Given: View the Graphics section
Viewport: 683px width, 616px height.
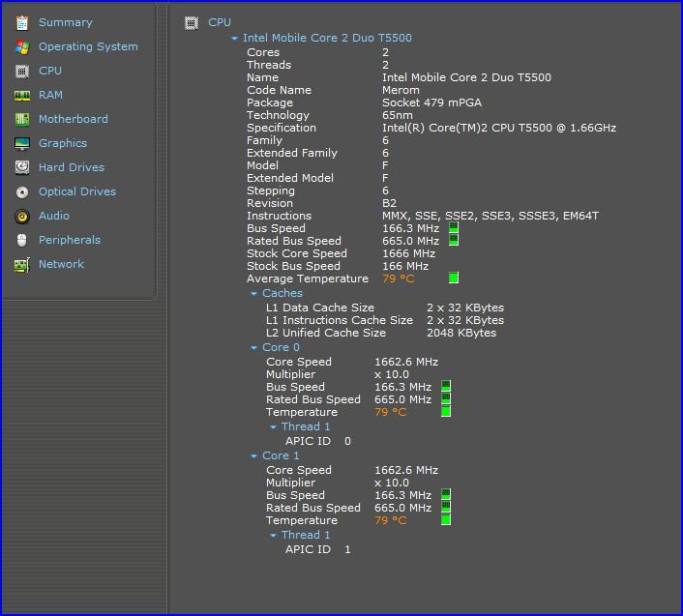Looking at the screenshot, I should tap(63, 144).
